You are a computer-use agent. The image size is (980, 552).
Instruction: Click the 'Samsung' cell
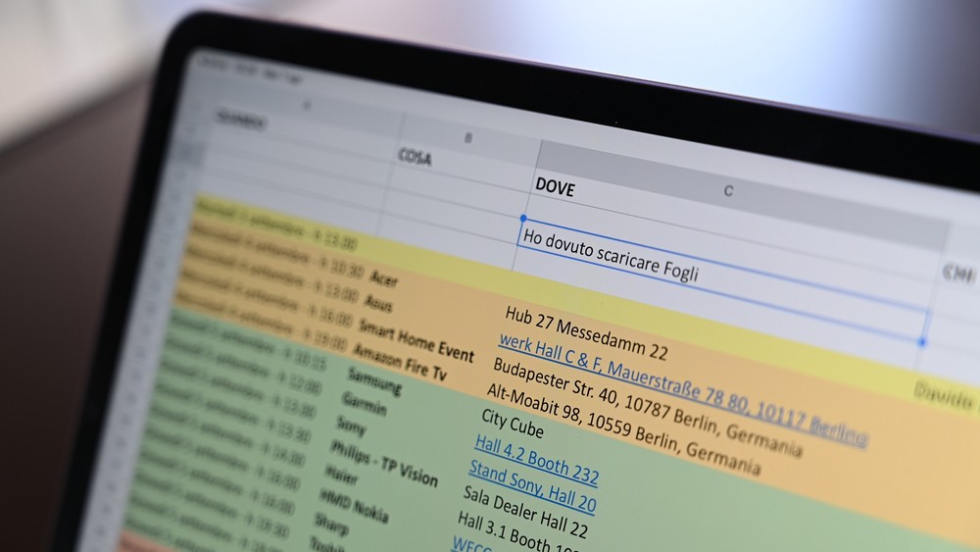point(374,380)
